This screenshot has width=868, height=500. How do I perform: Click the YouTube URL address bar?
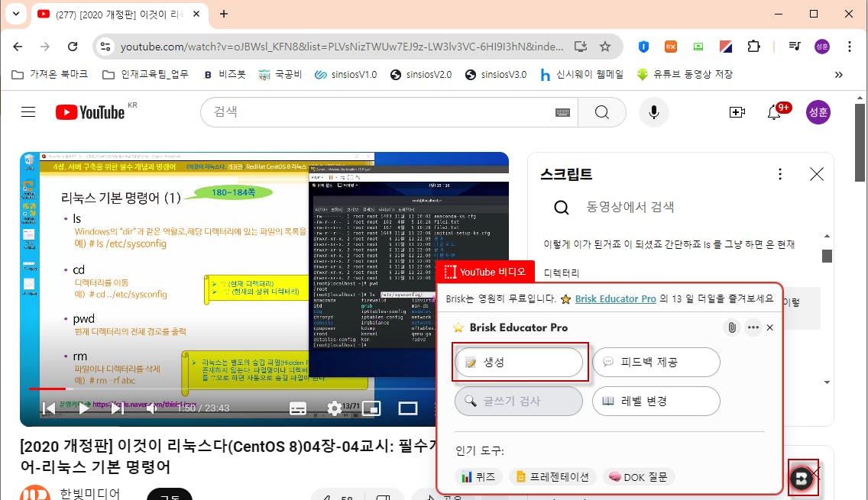pos(342,47)
